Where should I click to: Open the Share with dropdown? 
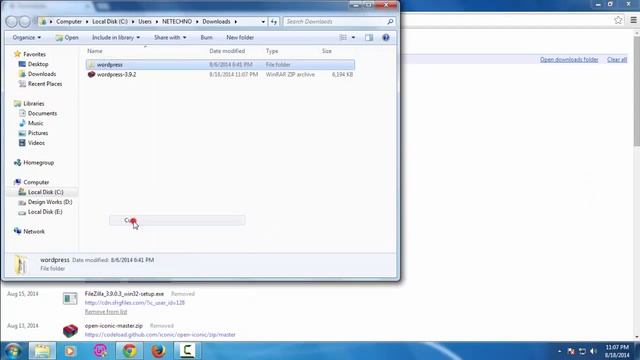(x=170, y=38)
